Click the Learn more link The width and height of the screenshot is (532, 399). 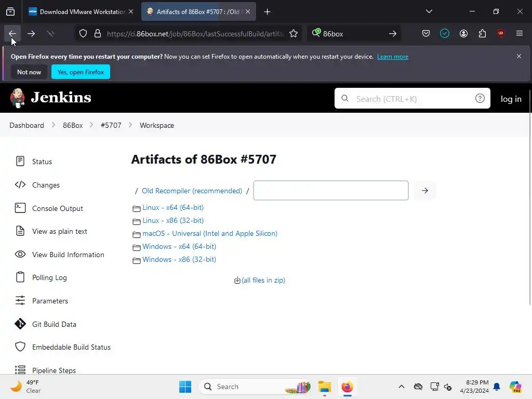pyautogui.click(x=393, y=57)
